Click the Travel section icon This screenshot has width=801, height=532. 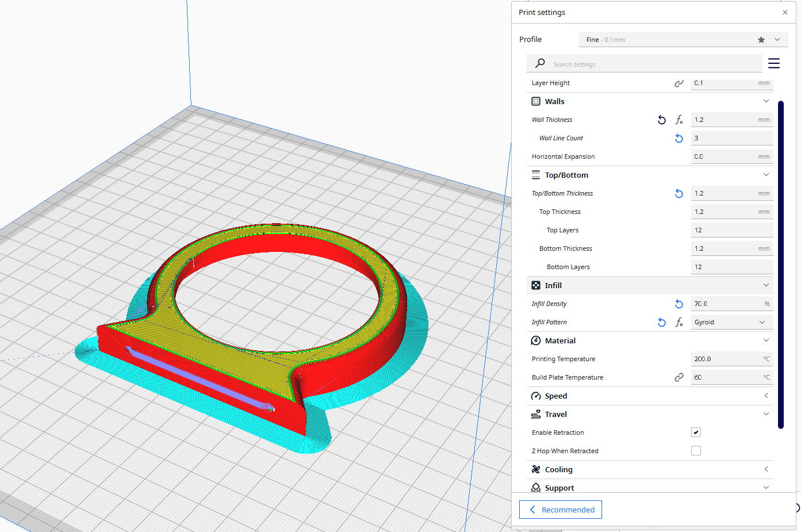(x=536, y=414)
